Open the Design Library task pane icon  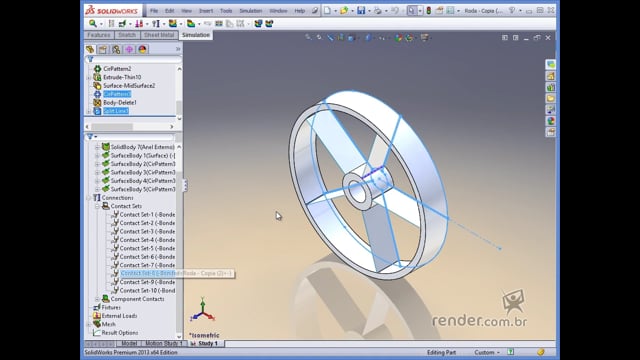click(x=551, y=87)
